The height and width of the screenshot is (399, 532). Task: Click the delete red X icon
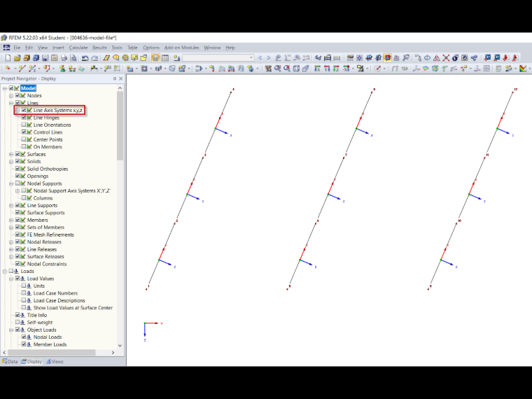(446, 58)
